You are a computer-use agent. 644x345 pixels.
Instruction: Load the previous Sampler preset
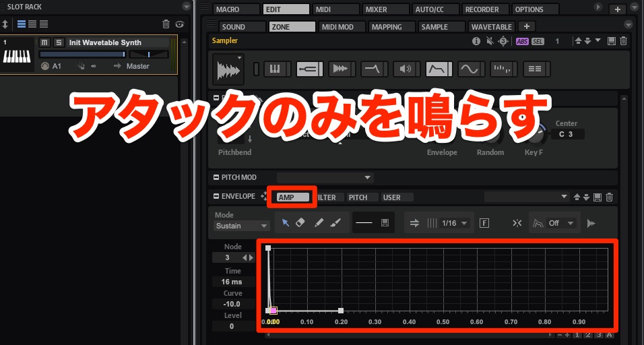578,41
